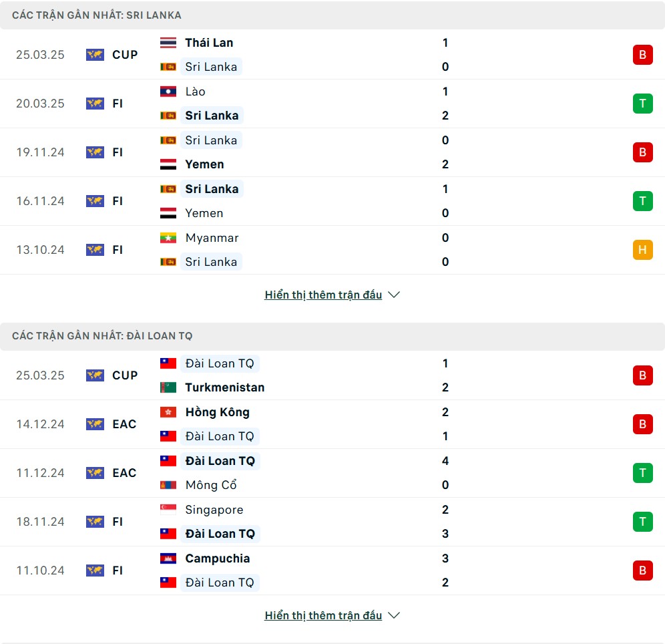Open Hiển thị thêm trận đấu under Sri Lanka
This screenshot has height=644, width=665.
[x=323, y=295]
